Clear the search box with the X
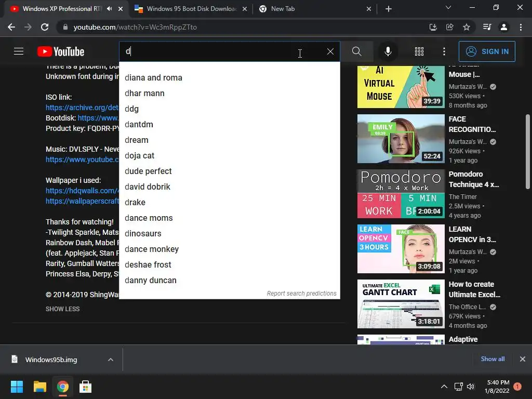Image resolution: width=532 pixels, height=399 pixels. [330, 51]
